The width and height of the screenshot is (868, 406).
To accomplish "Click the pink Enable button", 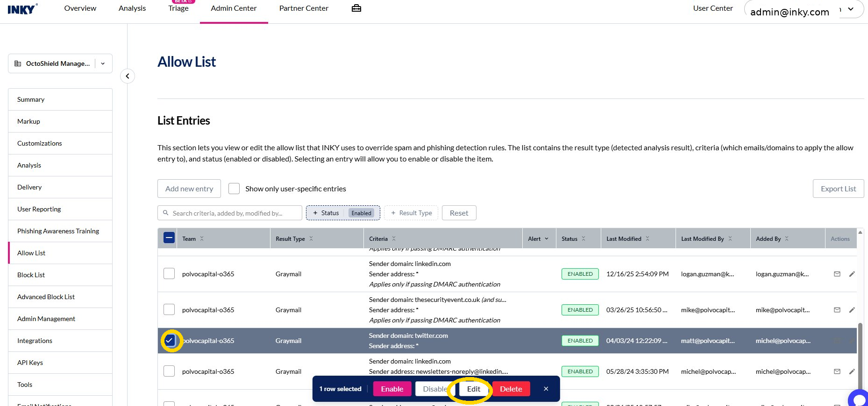I will click(x=392, y=389).
